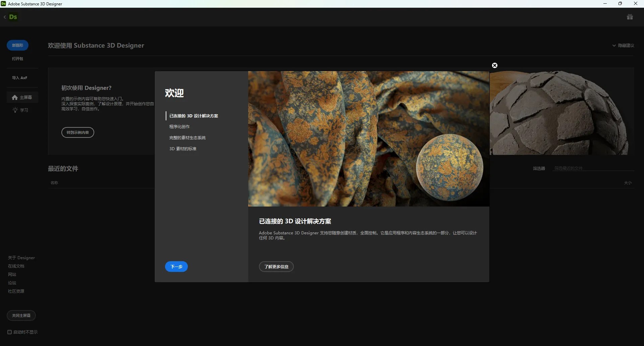Image resolution: width=644 pixels, height=346 pixels.
Task: Minimize the Substance 3D Designer window
Action: pyautogui.click(x=605, y=4)
